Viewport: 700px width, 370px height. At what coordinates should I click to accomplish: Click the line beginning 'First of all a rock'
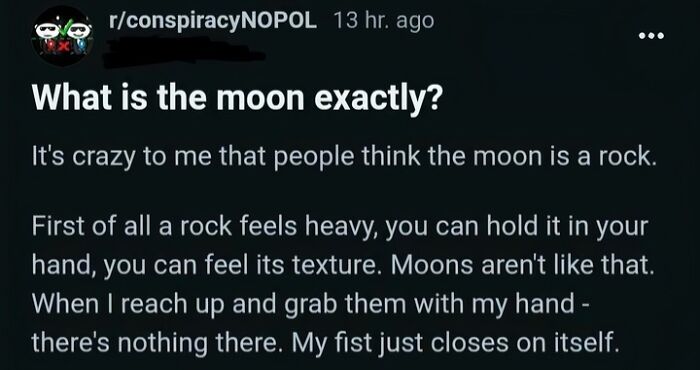pos(339,227)
